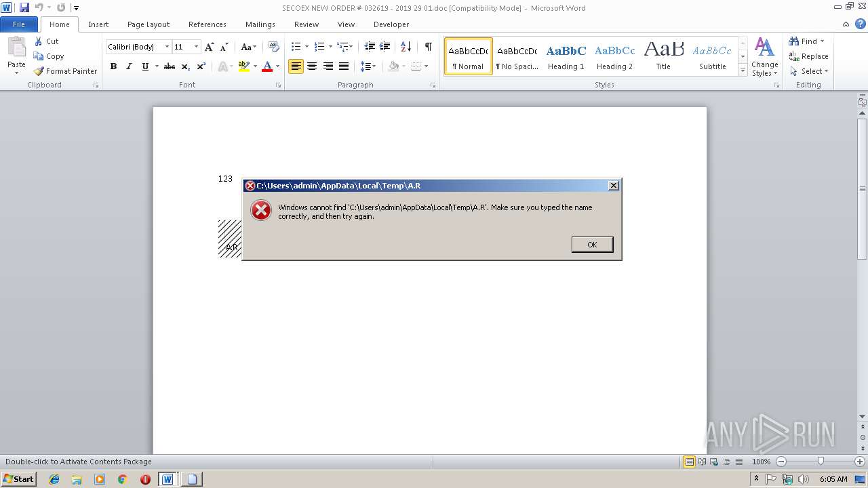Toggle Show/Hide paragraph marks
This screenshot has width=868, height=488.
[428, 47]
